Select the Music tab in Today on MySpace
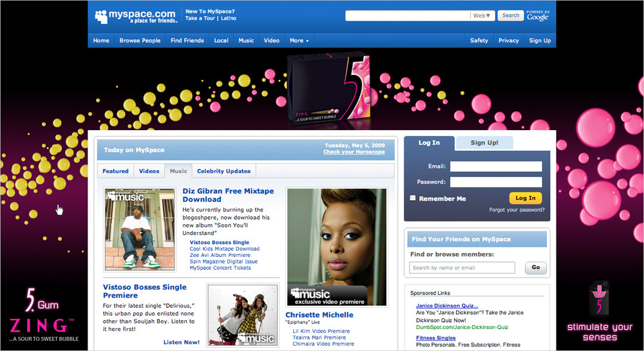Image resolution: width=644 pixels, height=351 pixels. click(x=178, y=171)
